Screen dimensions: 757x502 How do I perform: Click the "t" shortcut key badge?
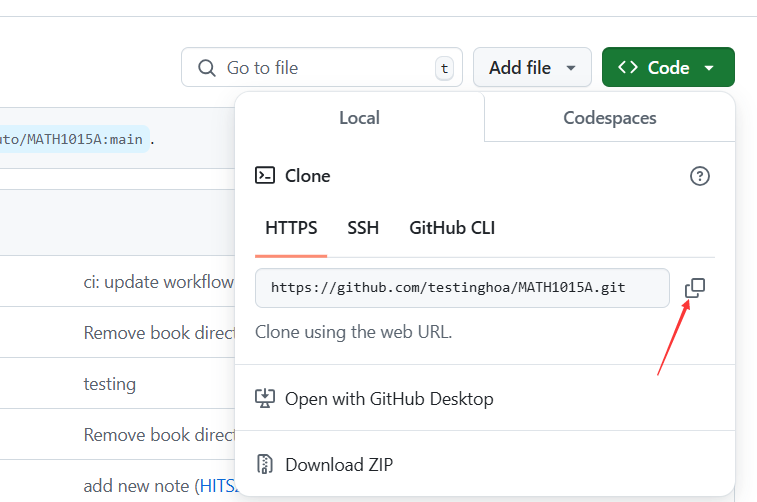pos(444,68)
